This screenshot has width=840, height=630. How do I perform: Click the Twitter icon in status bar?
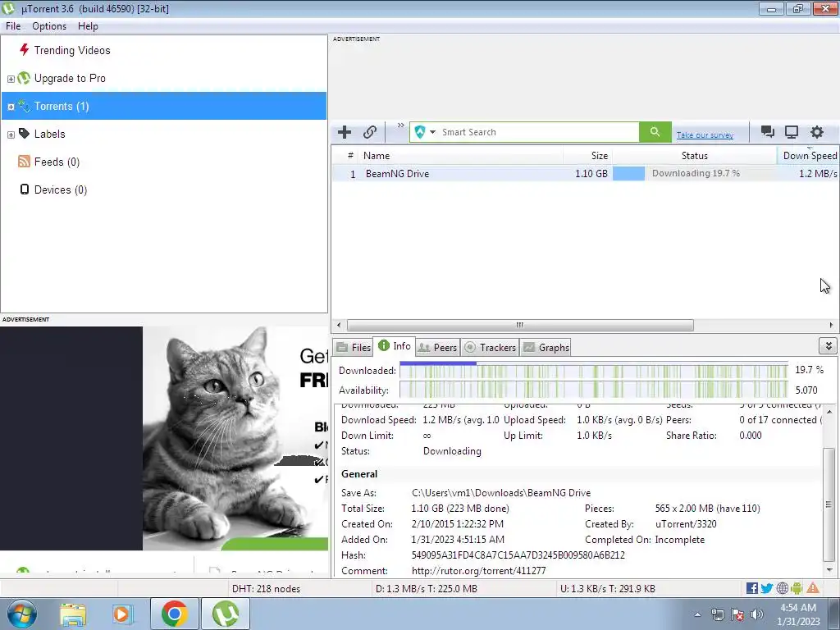pos(767,588)
